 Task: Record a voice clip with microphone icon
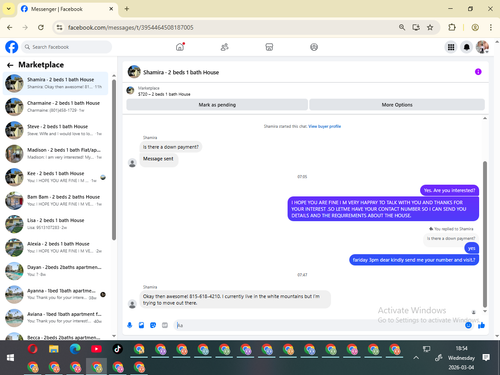click(x=130, y=325)
